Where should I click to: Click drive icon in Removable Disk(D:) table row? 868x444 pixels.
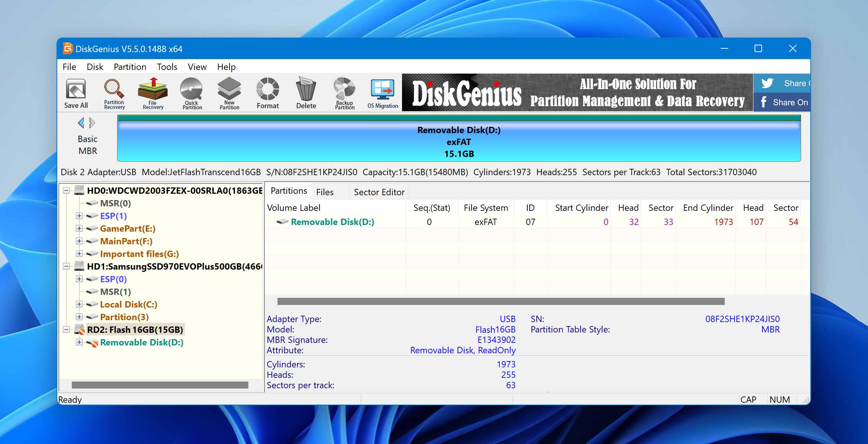[283, 222]
